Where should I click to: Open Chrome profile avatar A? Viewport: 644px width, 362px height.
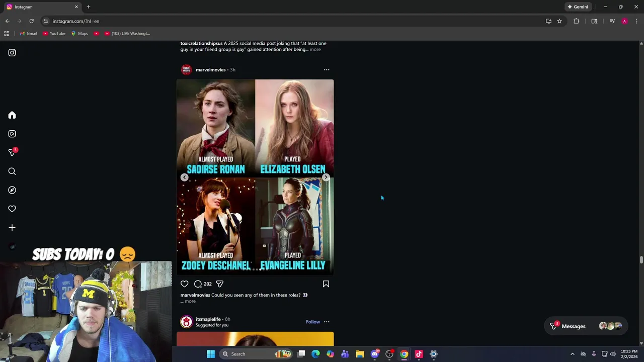[x=624, y=21]
